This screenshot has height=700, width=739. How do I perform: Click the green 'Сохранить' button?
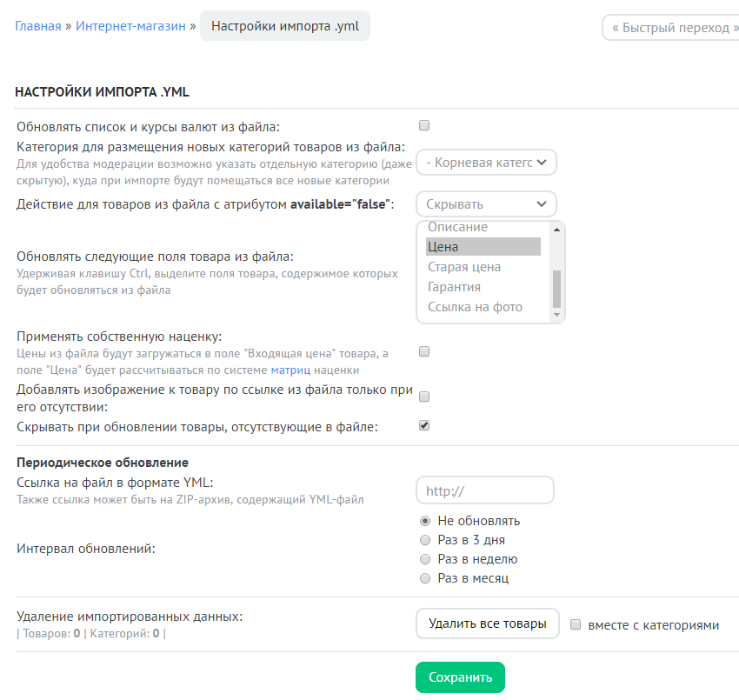coord(460,677)
